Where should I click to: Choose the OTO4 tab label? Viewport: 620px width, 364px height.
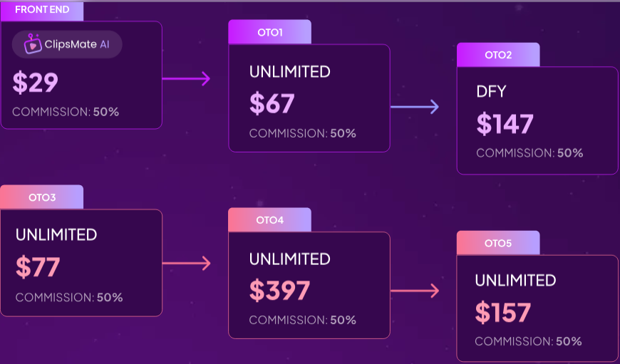coord(270,220)
